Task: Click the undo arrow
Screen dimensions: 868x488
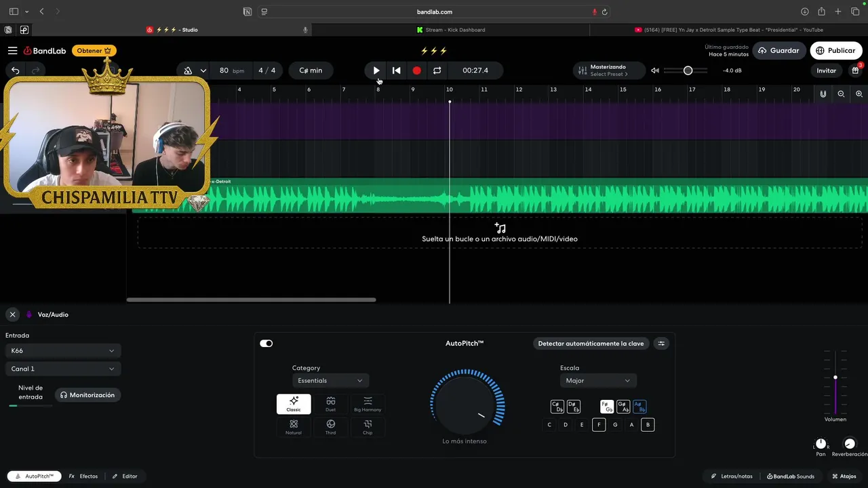Action: click(x=15, y=70)
